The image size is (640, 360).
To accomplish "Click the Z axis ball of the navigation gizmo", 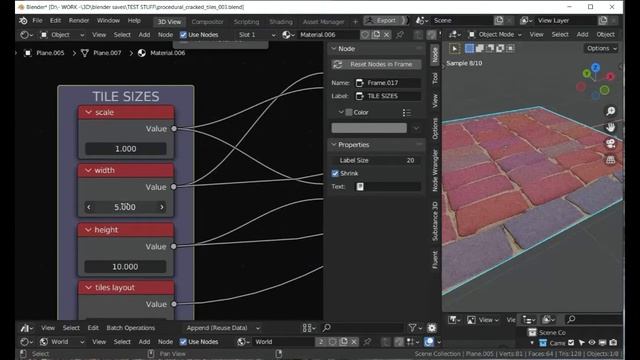I will [596, 67].
